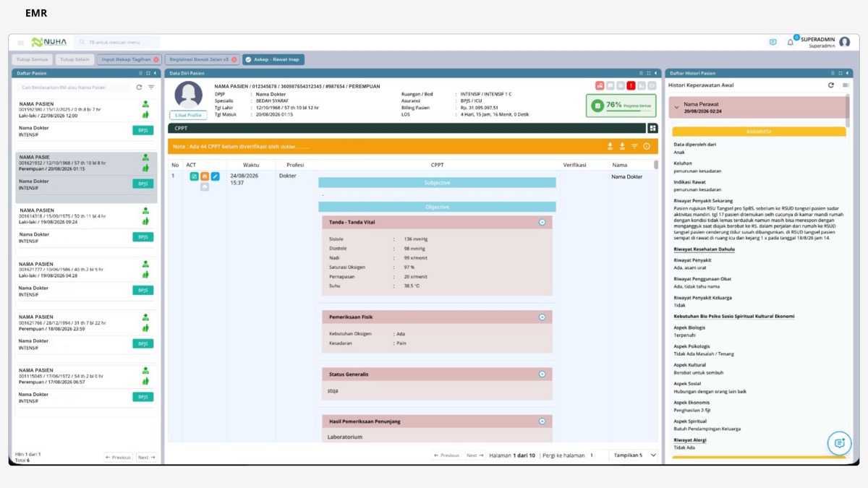Viewport: 868px width, 488px height.
Task: Click Tutup Selain button
Action: (75, 59)
